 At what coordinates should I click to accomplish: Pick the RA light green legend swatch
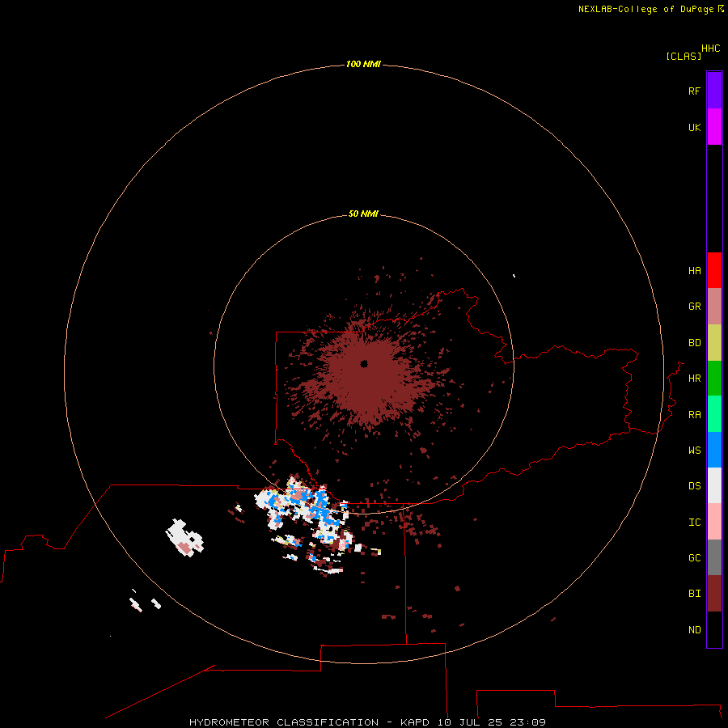(x=714, y=414)
